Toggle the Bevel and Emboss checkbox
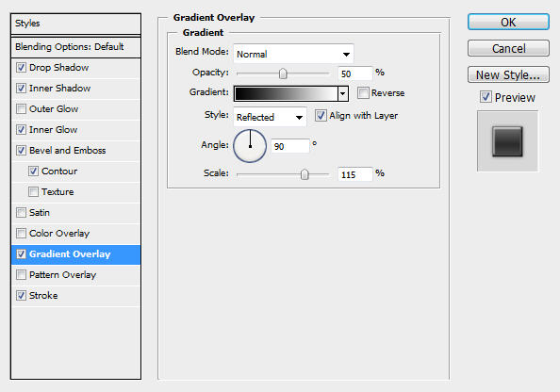This screenshot has width=560, height=392. pyautogui.click(x=21, y=151)
